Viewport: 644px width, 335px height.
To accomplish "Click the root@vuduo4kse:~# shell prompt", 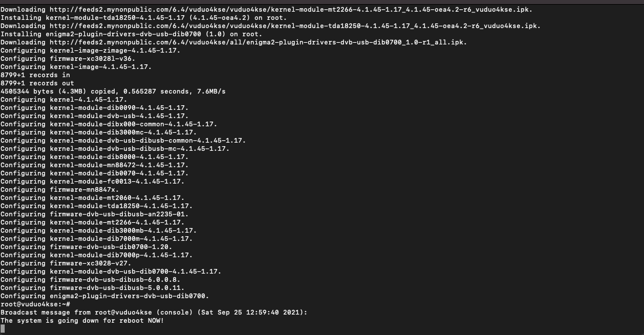I will 35,304.
